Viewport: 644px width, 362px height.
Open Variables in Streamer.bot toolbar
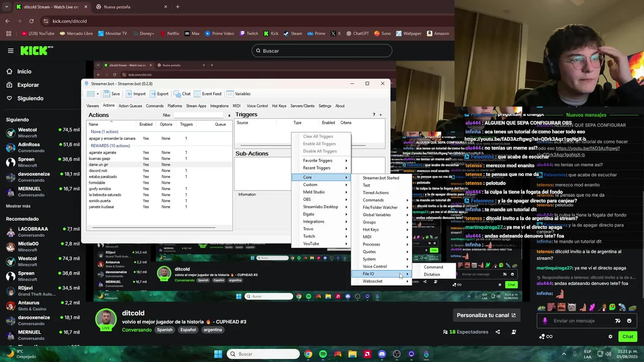[x=238, y=94]
